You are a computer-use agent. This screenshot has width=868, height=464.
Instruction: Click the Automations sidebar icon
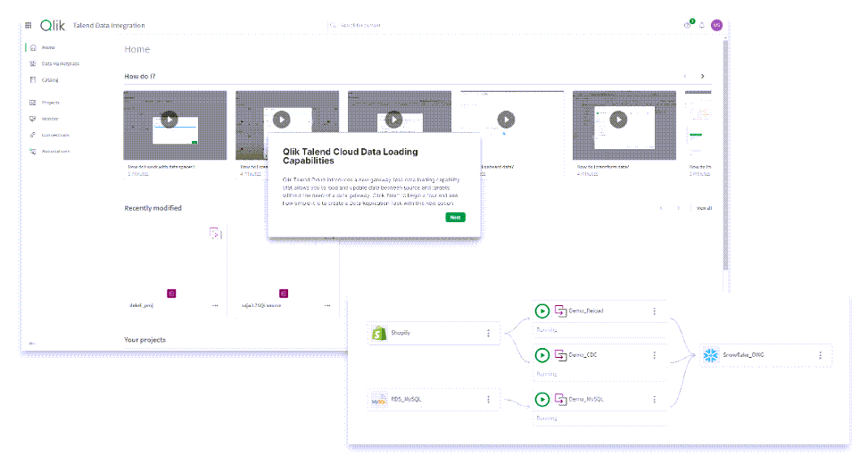[x=33, y=151]
